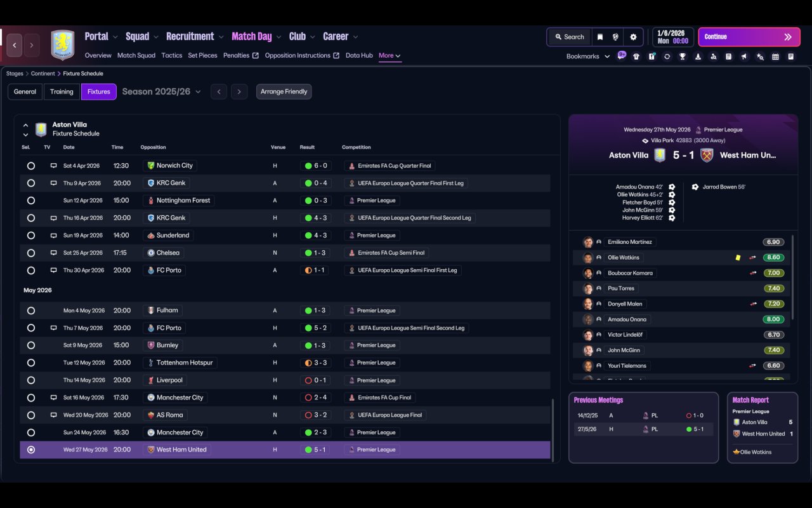The image size is (812, 508).
Task: Open the notebook icon at bookmarks bar end
Action: tap(791, 57)
